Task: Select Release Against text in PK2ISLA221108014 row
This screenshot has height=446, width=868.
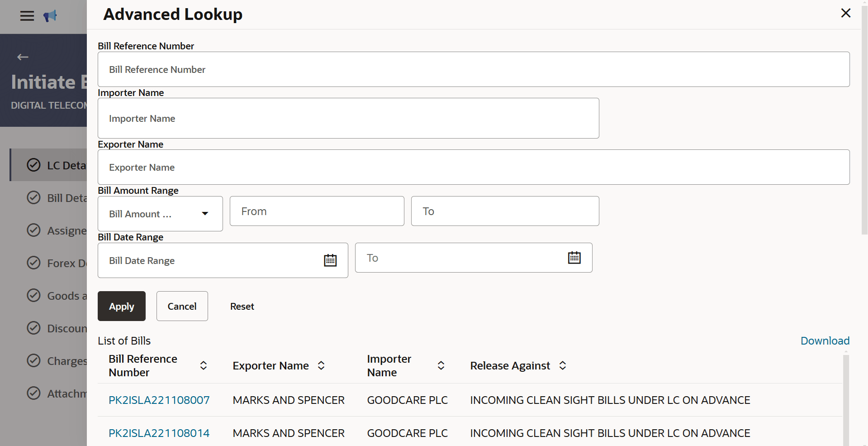Action: (610, 433)
